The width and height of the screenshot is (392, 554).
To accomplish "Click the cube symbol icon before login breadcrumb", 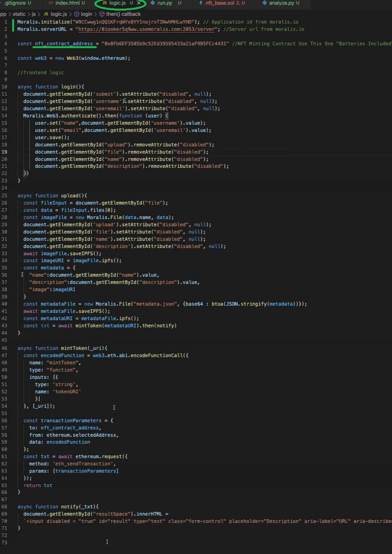I will (x=76, y=14).
